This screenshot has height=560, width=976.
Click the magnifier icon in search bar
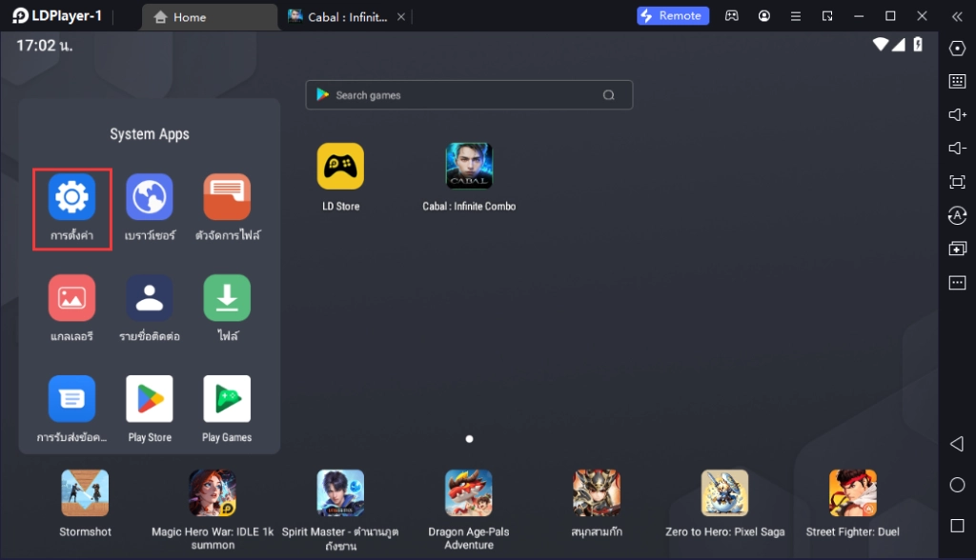tap(609, 94)
